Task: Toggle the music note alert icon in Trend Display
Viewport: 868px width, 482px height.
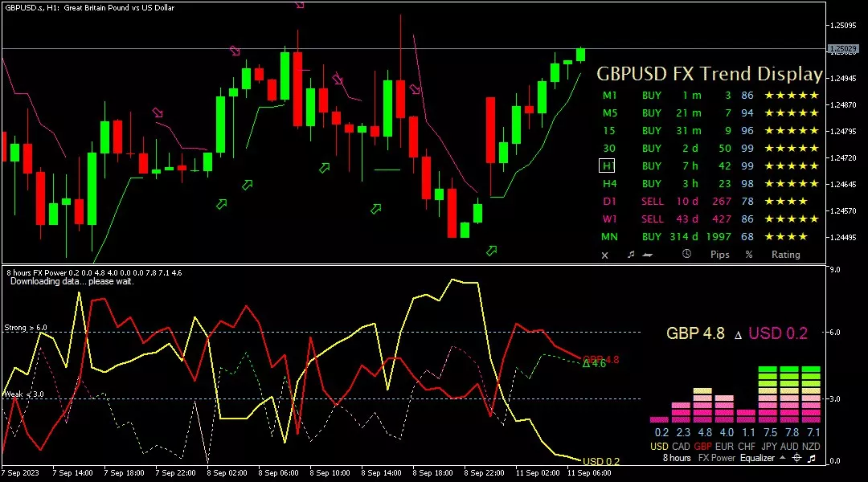Action: point(631,255)
